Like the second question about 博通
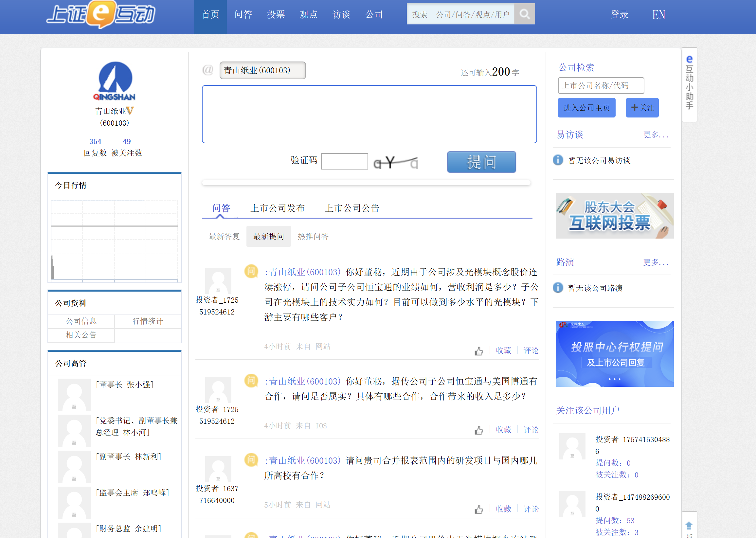Viewport: 756px width, 538px height. click(478, 430)
